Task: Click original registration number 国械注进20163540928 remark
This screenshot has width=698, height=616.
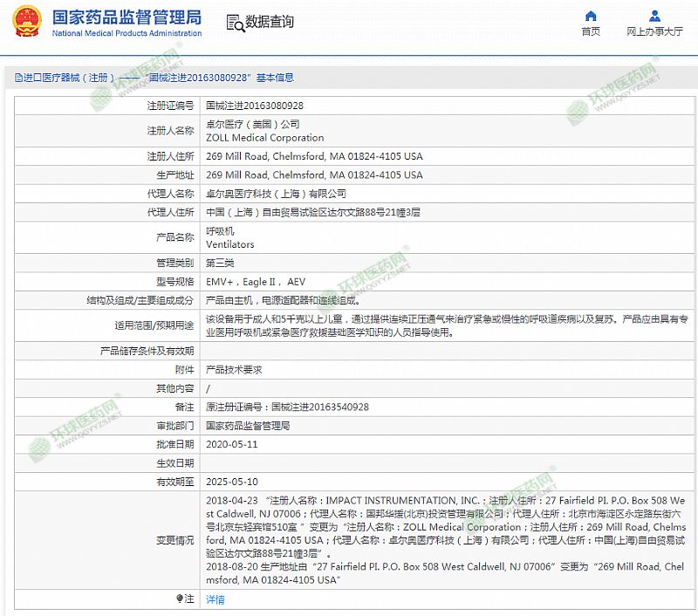Action: tap(287, 407)
